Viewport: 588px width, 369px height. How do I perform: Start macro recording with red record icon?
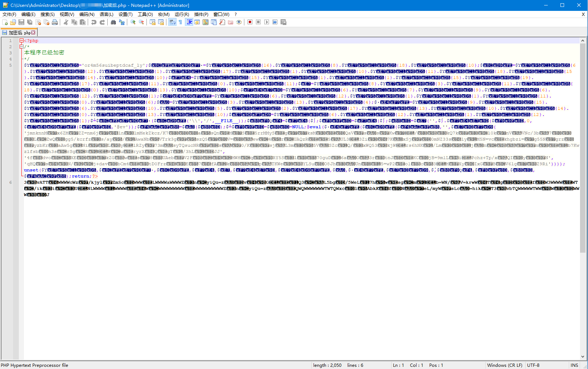pos(250,22)
